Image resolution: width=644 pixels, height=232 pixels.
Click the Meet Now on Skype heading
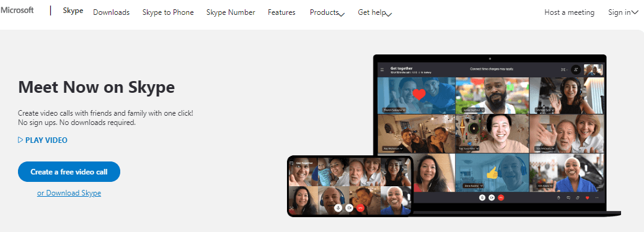pyautogui.click(x=97, y=87)
